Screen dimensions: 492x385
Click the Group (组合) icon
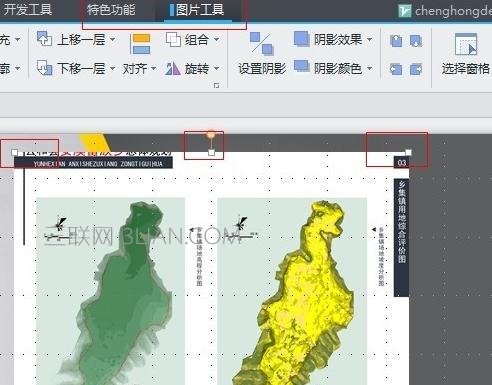pyautogui.click(x=173, y=39)
